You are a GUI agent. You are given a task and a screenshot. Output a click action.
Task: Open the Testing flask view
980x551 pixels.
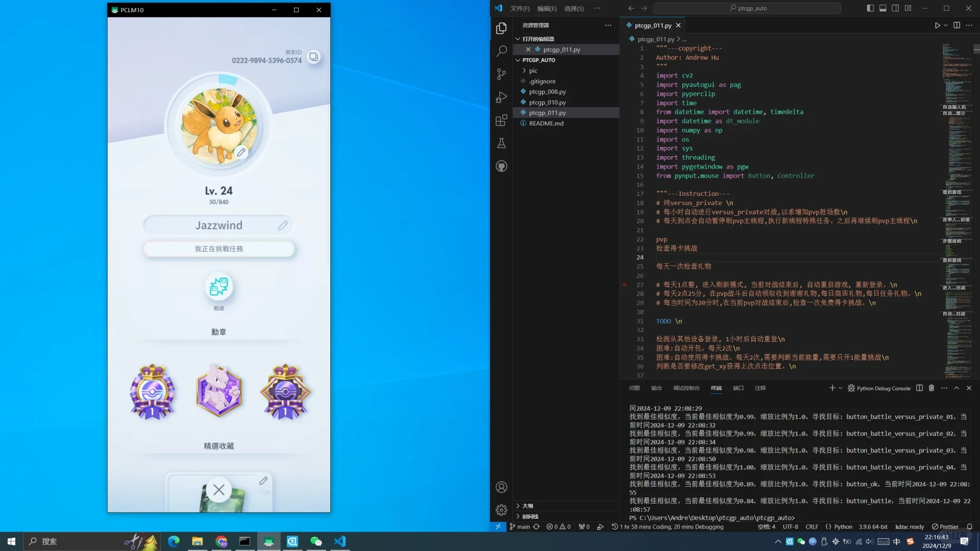tap(501, 143)
